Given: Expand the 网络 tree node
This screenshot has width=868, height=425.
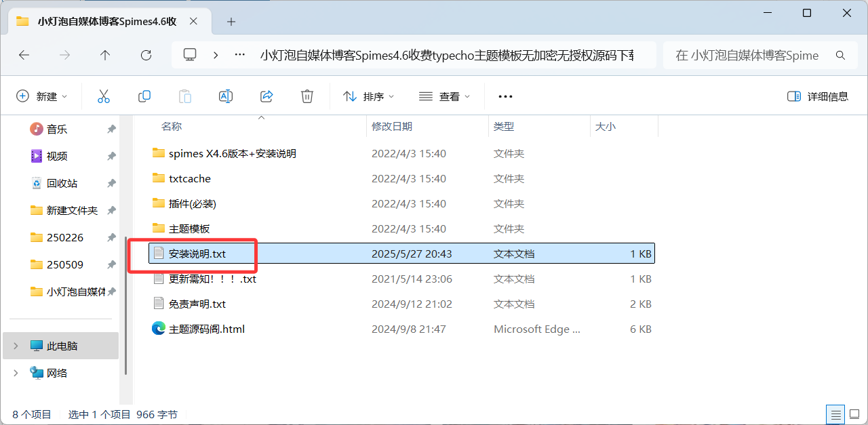Looking at the screenshot, I should coord(16,373).
